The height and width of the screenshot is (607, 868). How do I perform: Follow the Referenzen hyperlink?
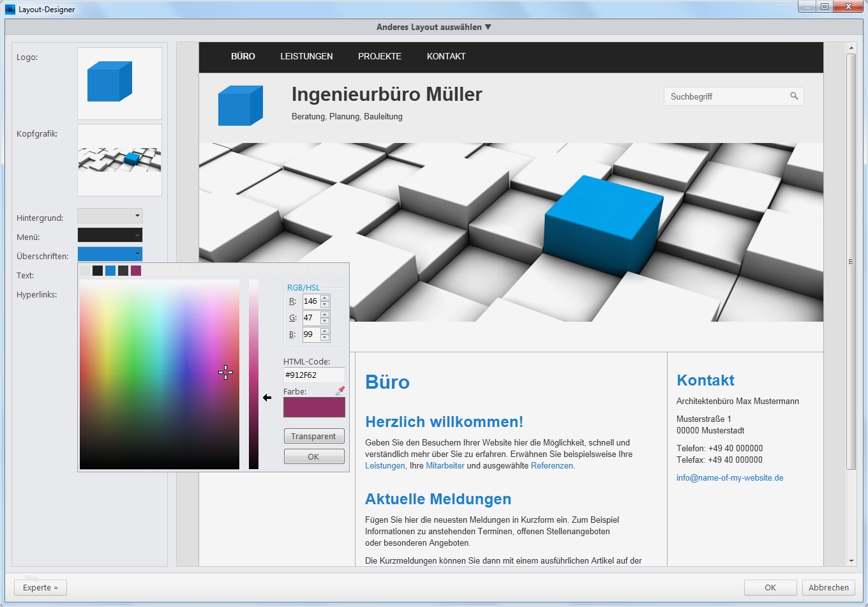(x=551, y=465)
